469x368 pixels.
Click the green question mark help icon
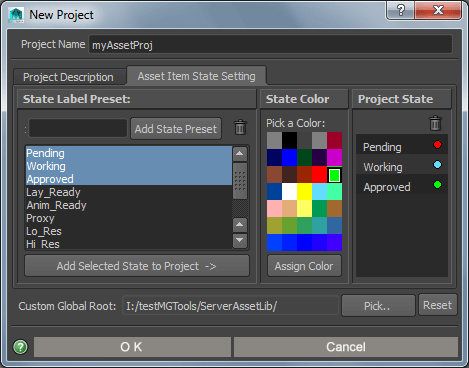pyautogui.click(x=20, y=347)
